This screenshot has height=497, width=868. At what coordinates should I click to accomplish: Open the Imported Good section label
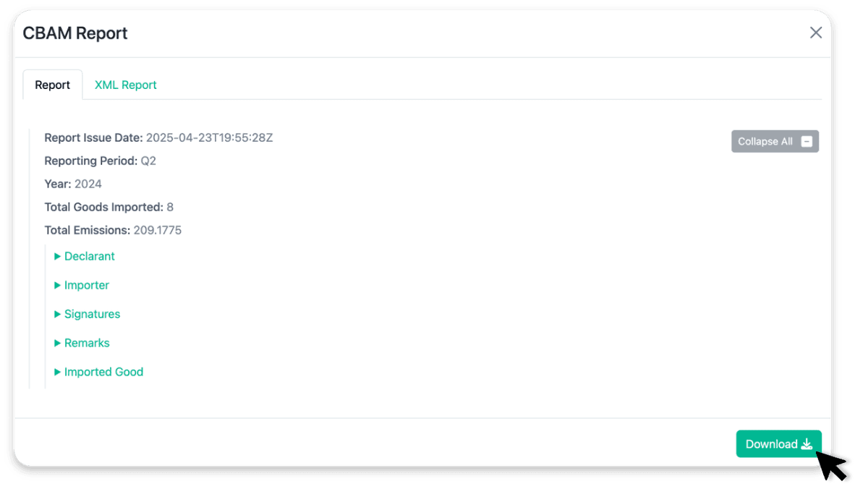[x=103, y=372]
